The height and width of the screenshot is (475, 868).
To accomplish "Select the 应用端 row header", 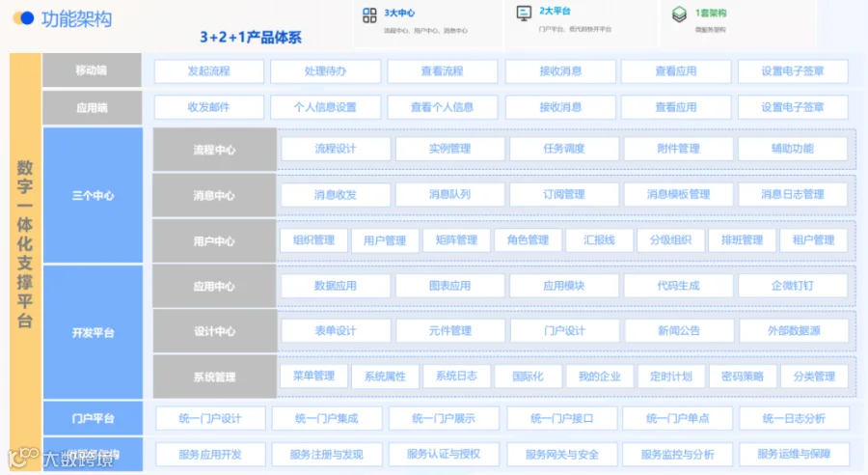I will click(92, 107).
